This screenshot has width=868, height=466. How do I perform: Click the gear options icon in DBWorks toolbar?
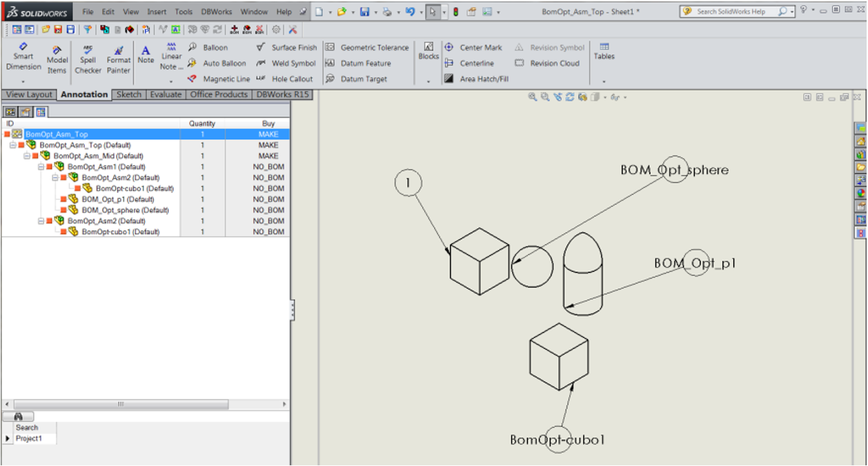click(x=277, y=30)
